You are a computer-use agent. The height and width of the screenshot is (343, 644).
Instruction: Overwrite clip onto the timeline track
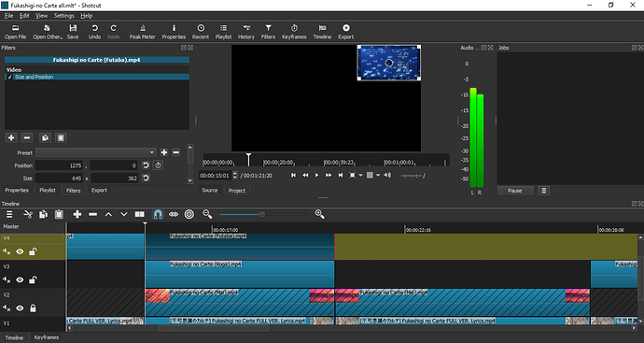[x=124, y=214]
